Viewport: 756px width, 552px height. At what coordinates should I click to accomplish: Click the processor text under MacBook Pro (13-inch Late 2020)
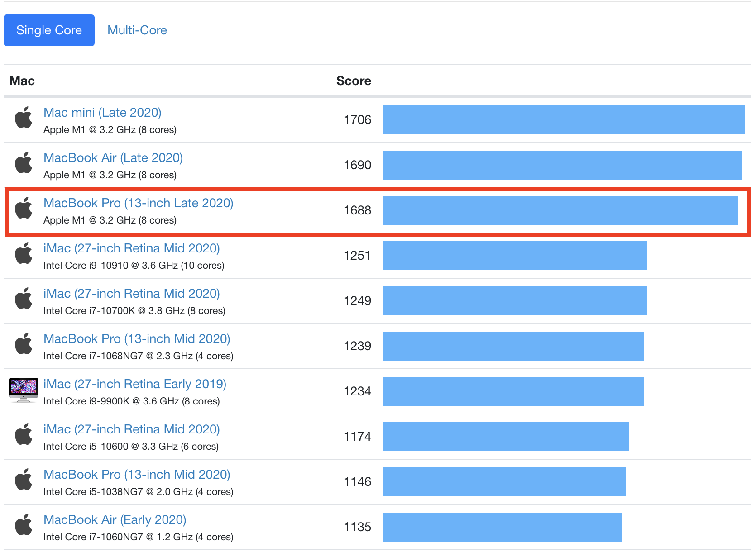[x=110, y=220]
